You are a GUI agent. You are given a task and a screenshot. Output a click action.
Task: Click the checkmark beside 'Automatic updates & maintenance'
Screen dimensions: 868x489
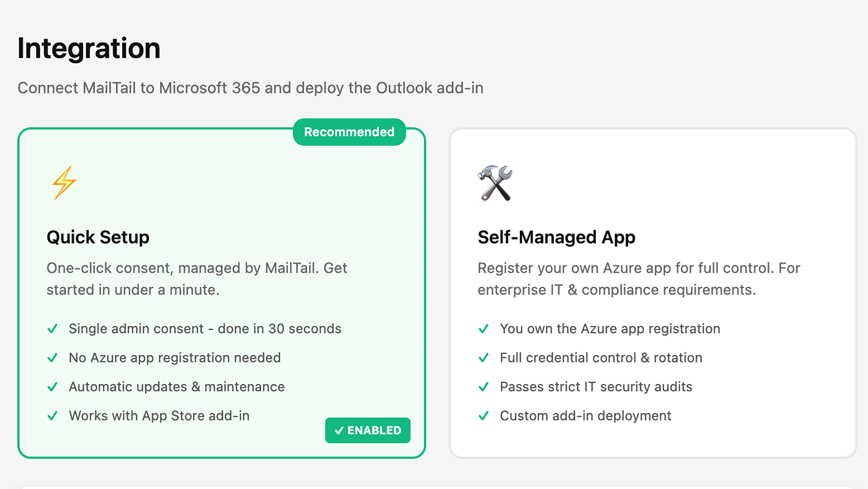[53, 387]
